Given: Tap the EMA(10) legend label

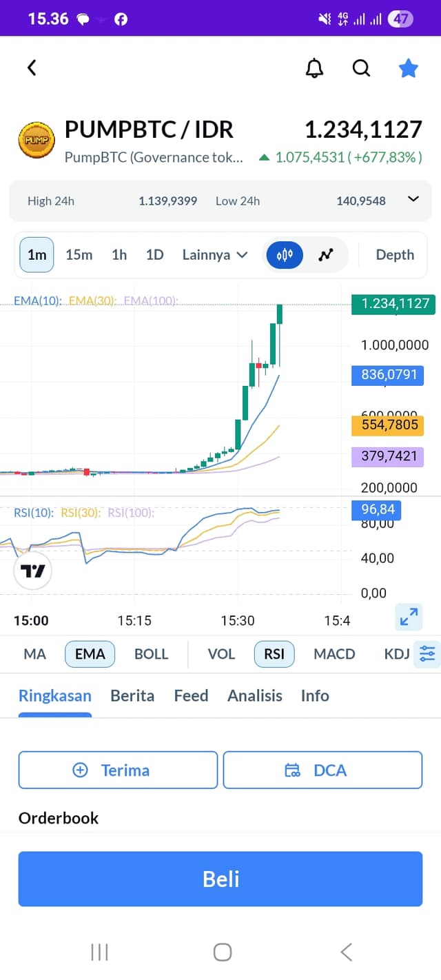Looking at the screenshot, I should [38, 300].
